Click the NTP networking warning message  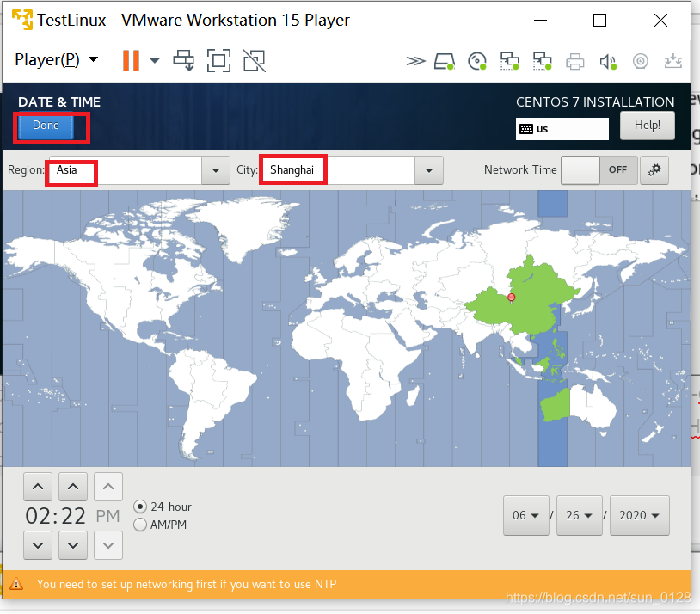coord(187,584)
